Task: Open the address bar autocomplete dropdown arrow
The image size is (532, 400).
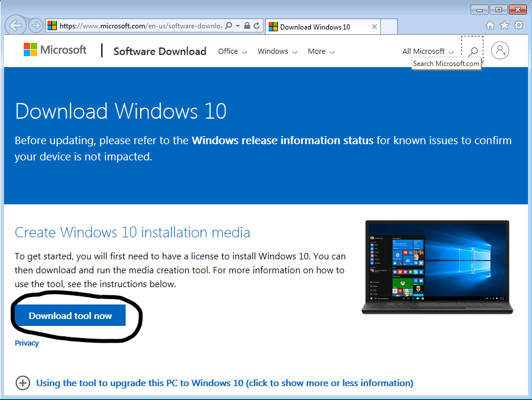Action: (x=237, y=26)
